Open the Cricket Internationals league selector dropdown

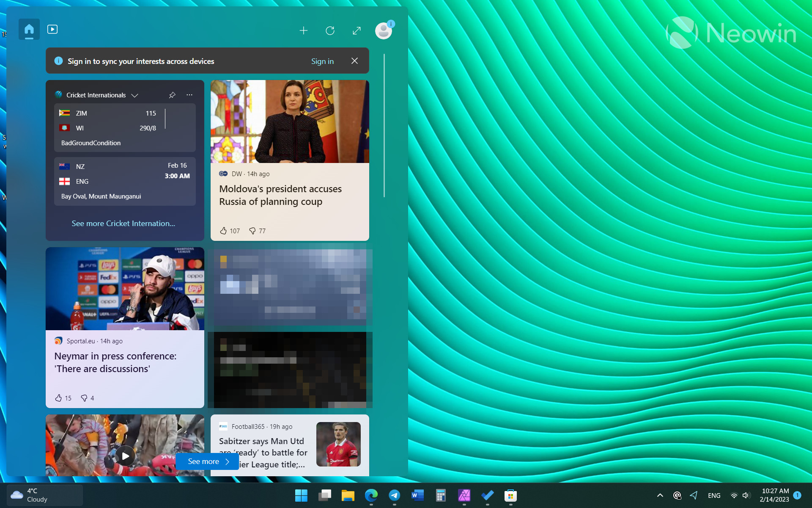tap(135, 95)
